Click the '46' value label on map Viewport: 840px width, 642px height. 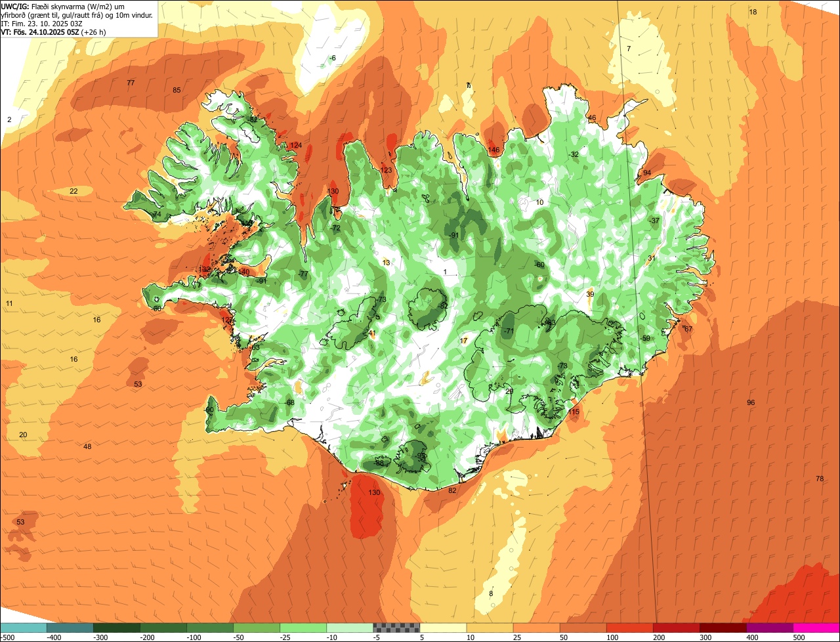(592, 118)
